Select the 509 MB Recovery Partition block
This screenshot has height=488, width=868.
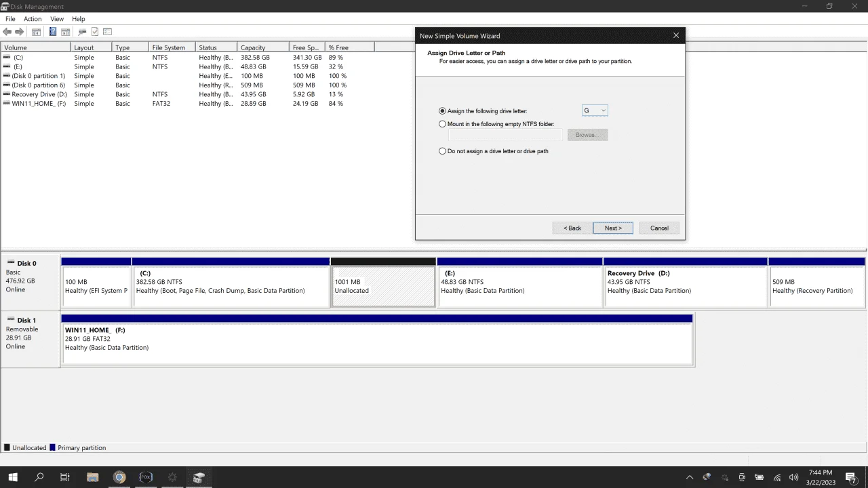point(817,283)
